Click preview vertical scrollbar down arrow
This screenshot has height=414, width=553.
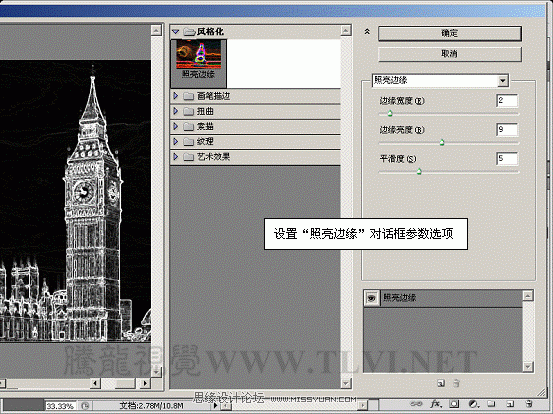click(x=156, y=372)
